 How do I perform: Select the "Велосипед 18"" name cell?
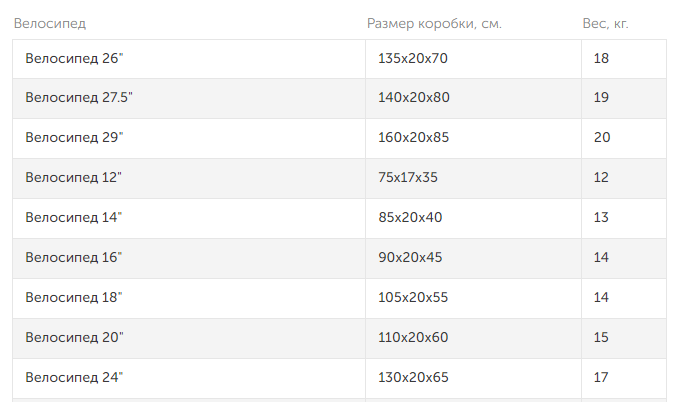click(73, 297)
